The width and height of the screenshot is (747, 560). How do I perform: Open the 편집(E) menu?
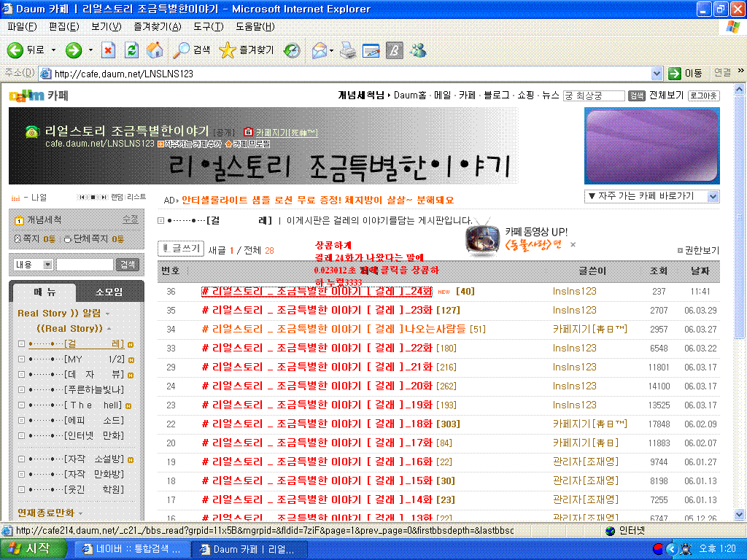click(x=64, y=27)
